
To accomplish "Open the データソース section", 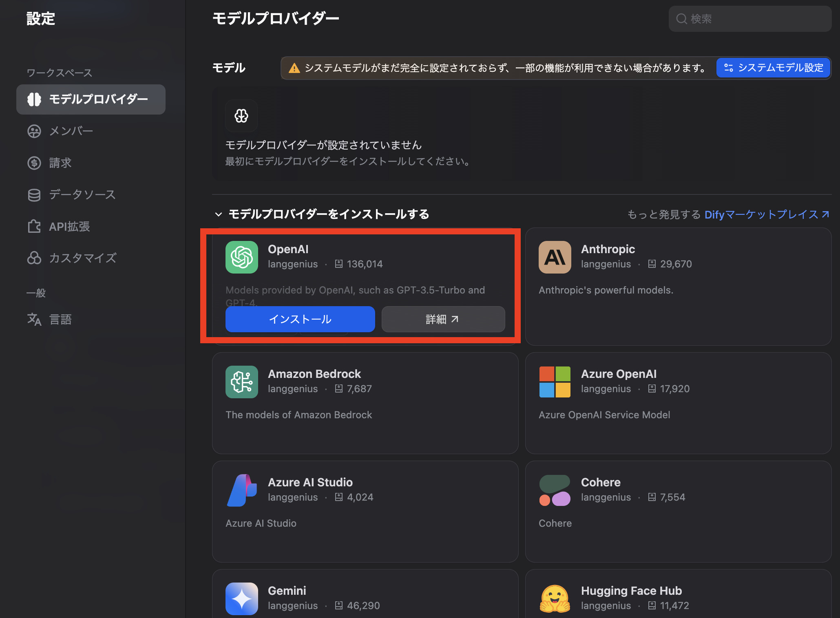I will pos(91,194).
